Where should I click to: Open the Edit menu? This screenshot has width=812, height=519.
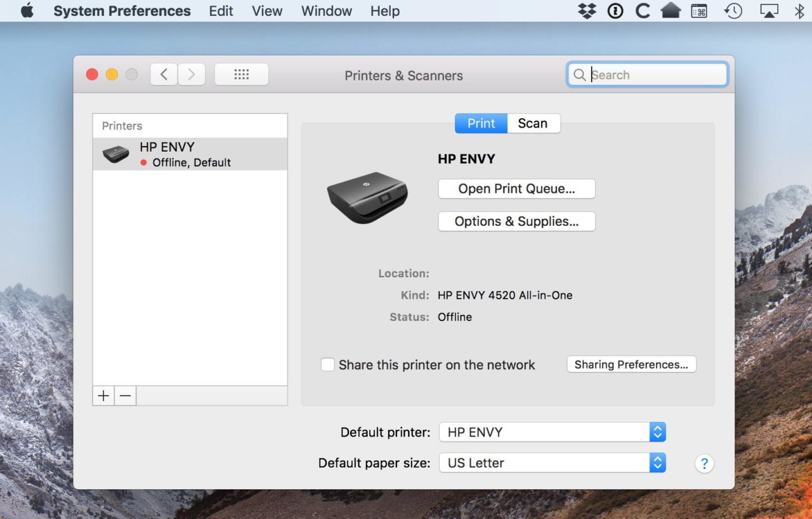click(221, 11)
